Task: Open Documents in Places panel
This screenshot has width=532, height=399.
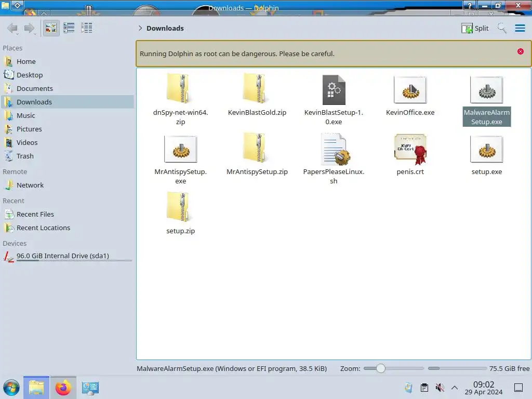Action: 67,88
